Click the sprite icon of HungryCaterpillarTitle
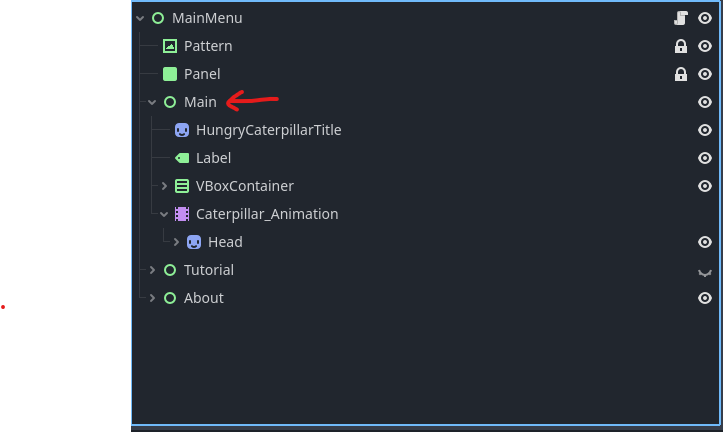This screenshot has width=723, height=432. click(182, 130)
